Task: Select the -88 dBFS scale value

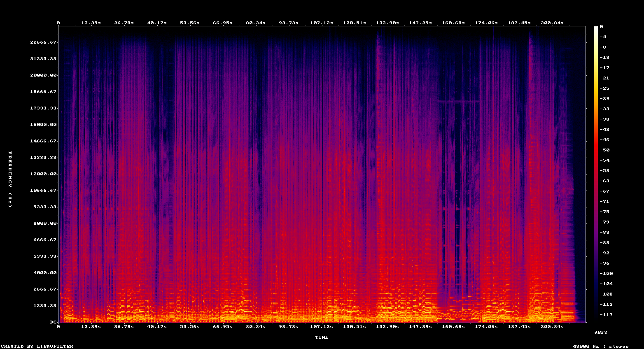Action: [x=604, y=243]
